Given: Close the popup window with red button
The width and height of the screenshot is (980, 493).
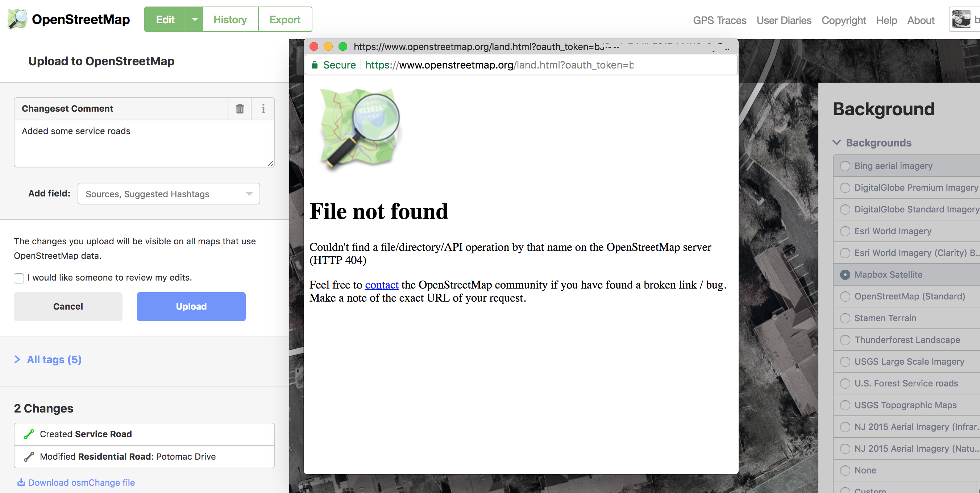Looking at the screenshot, I should pos(314,46).
